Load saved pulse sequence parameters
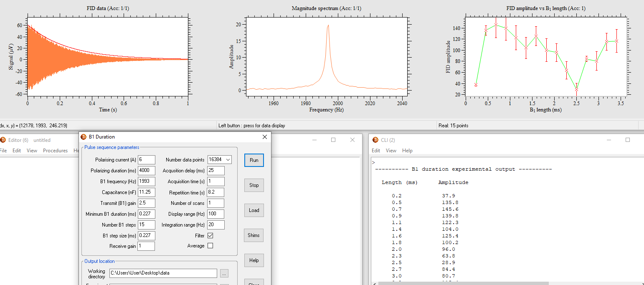This screenshot has height=285, width=644. coord(254,210)
